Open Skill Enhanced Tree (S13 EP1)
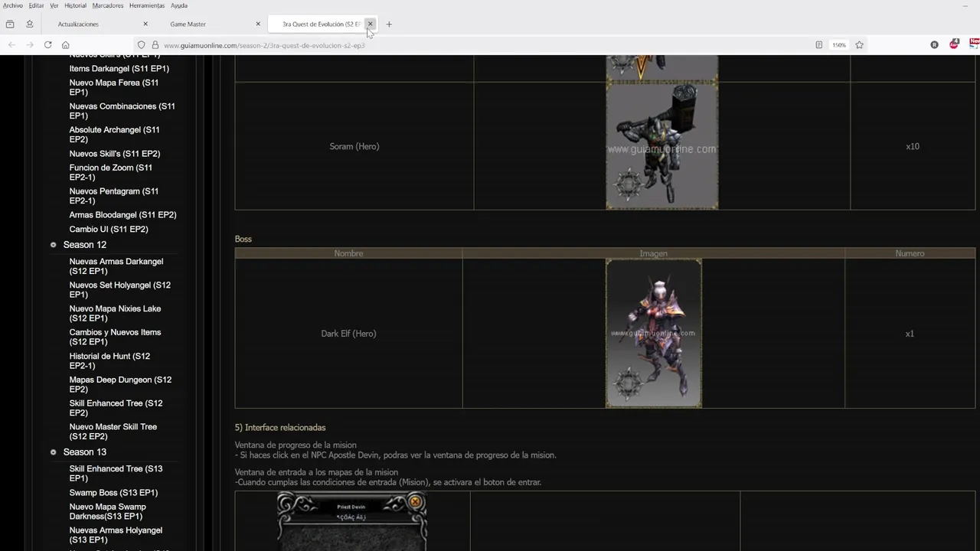 116,474
